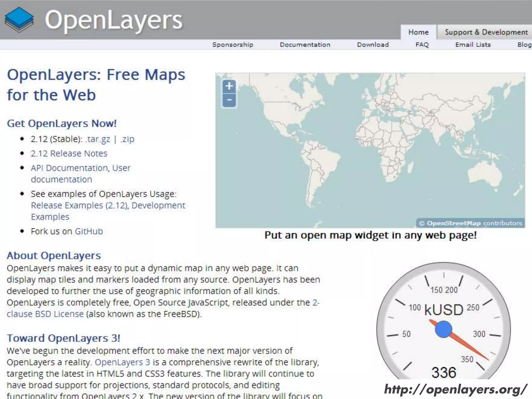Click the kUSD sponsorship gauge
This screenshot has height=399, width=532.
(444, 321)
